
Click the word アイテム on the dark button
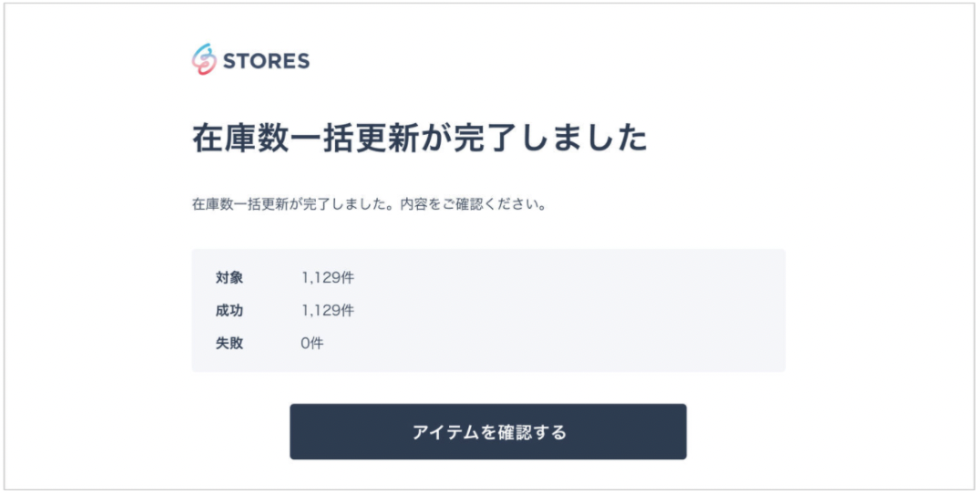446,432
